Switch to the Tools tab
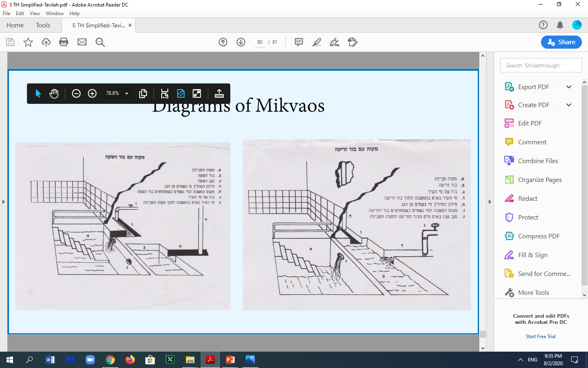588x368 pixels. (43, 25)
